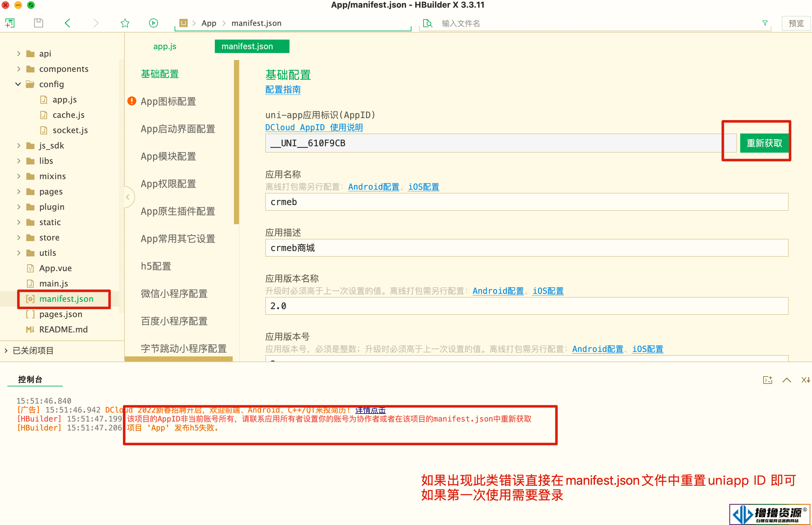
Task: Open the 配置指南 link
Action: click(283, 90)
